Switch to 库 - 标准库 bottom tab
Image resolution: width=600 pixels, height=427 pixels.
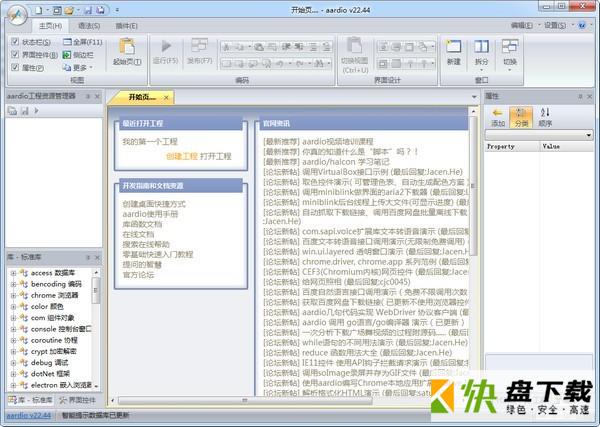click(31, 400)
